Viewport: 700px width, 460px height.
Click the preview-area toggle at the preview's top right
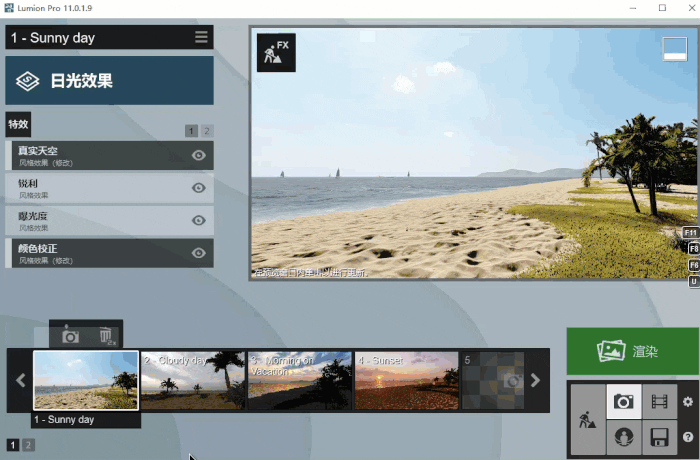[x=675, y=49]
